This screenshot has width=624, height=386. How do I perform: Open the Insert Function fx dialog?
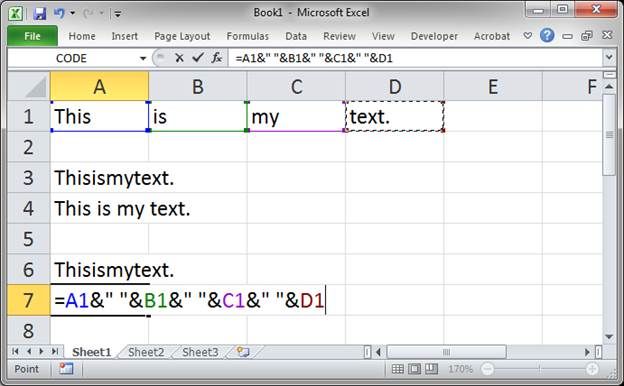coord(216,58)
